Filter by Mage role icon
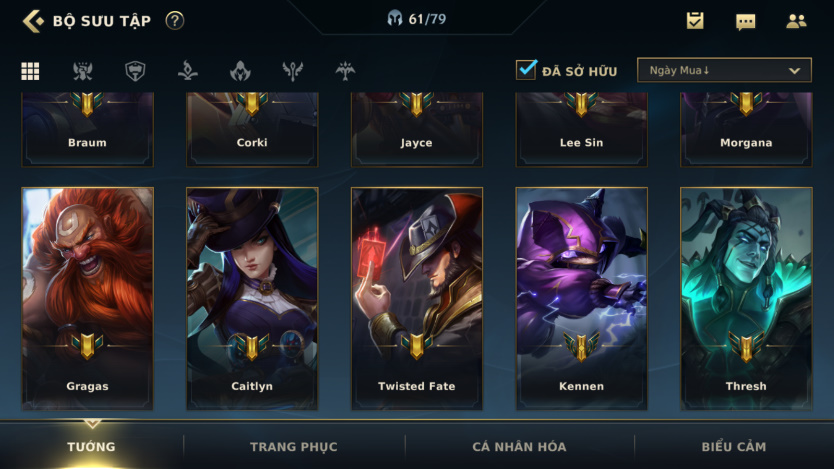This screenshot has width=834, height=469. click(187, 71)
